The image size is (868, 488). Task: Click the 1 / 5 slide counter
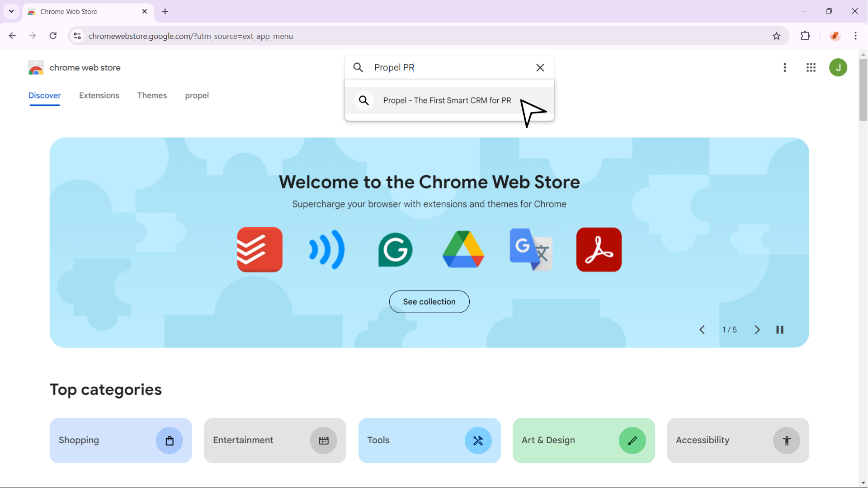729,330
